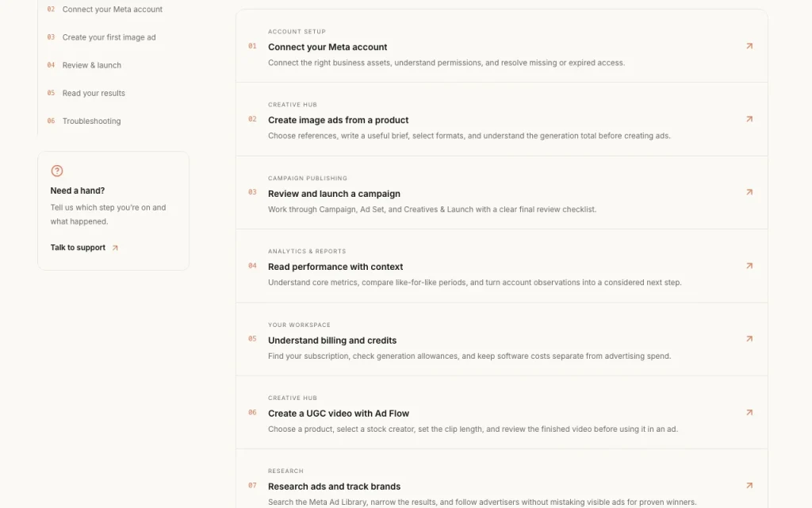
Task: Click the description starting 'Choose a product, select a stock creator'
Action: [473, 429]
